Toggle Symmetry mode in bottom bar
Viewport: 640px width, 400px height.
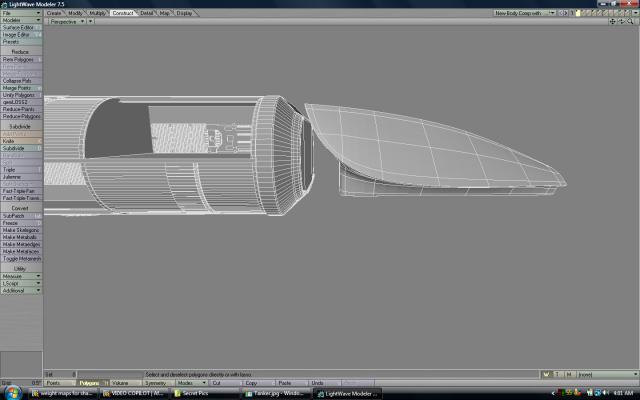(x=156, y=382)
